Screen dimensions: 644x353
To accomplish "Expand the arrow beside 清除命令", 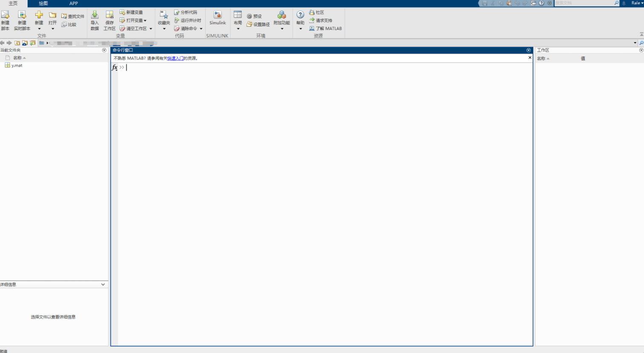I will point(201,29).
